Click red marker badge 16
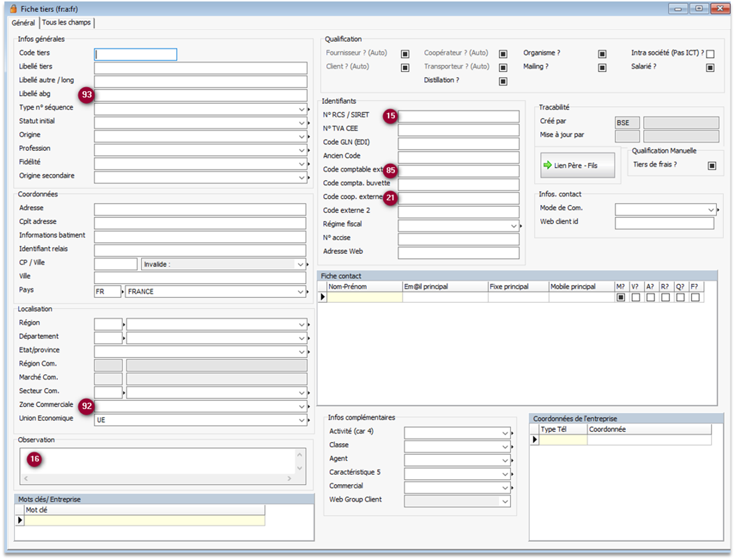The width and height of the screenshot is (735, 560). tap(34, 459)
